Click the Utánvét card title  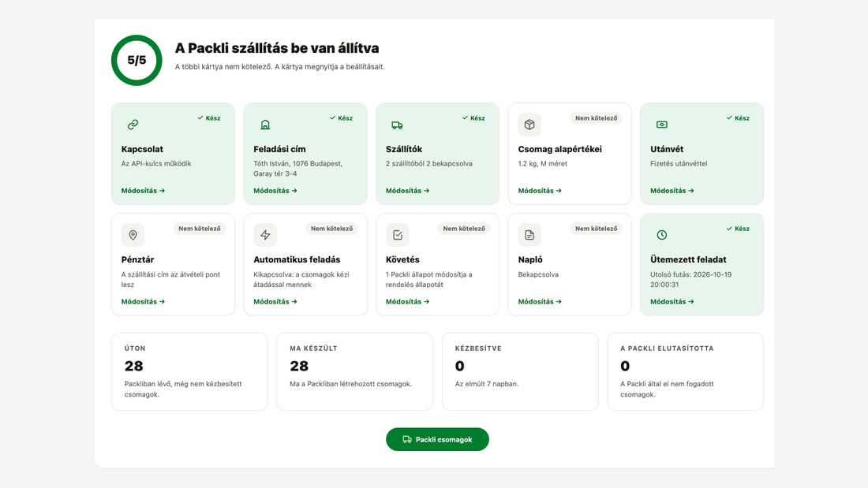667,149
